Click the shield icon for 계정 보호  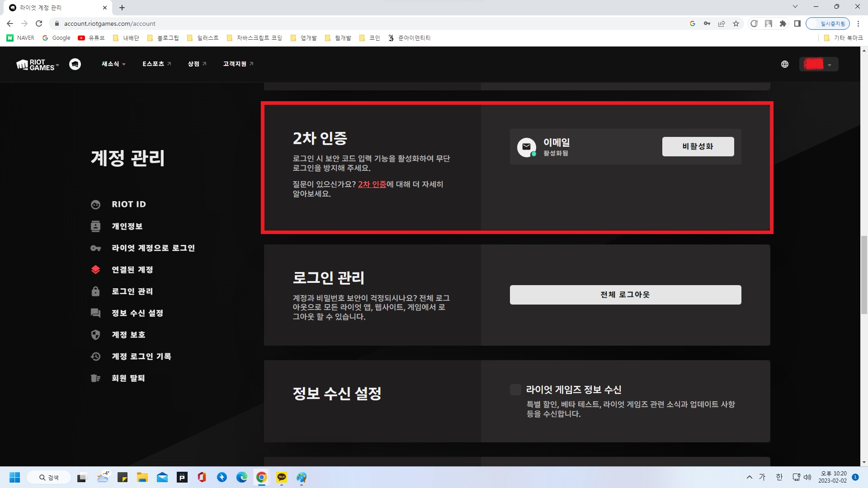coord(95,335)
